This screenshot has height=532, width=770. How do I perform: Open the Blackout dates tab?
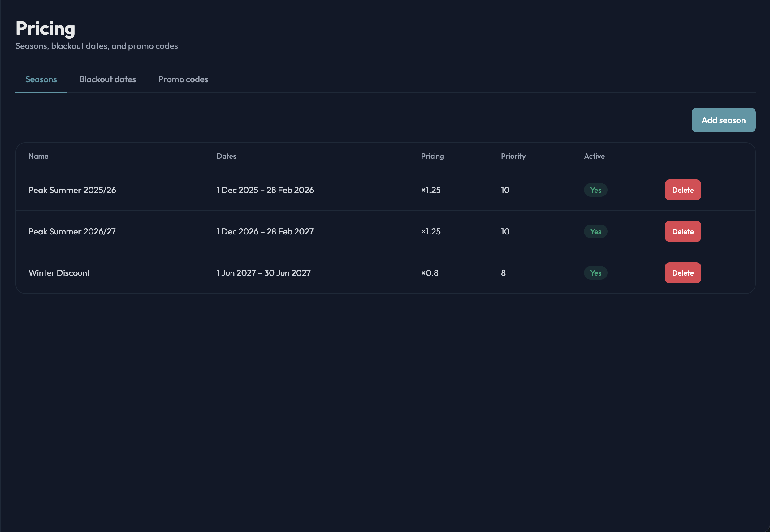[x=107, y=79]
